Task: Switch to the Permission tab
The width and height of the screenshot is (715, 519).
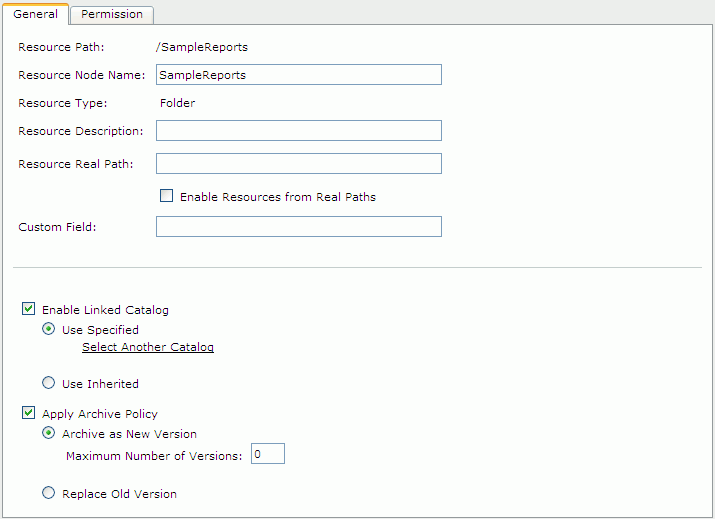Action: (112, 15)
